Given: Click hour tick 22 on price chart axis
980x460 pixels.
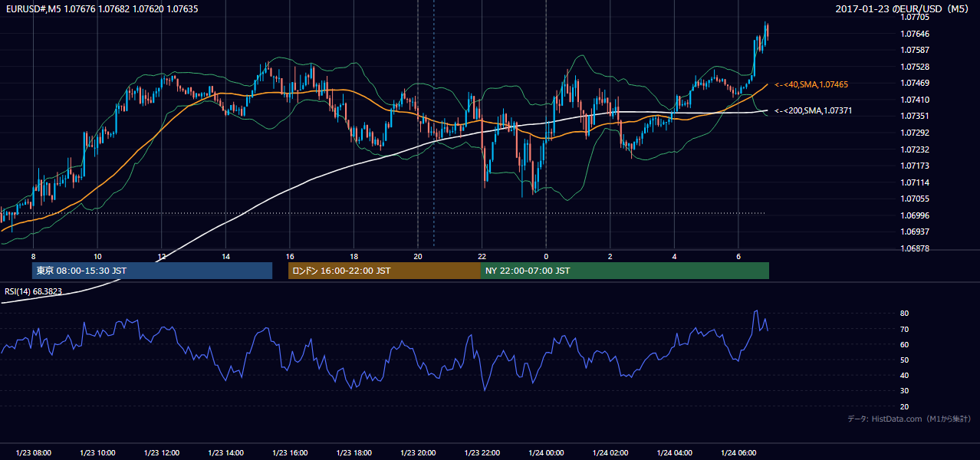Looking at the screenshot, I should (x=482, y=256).
